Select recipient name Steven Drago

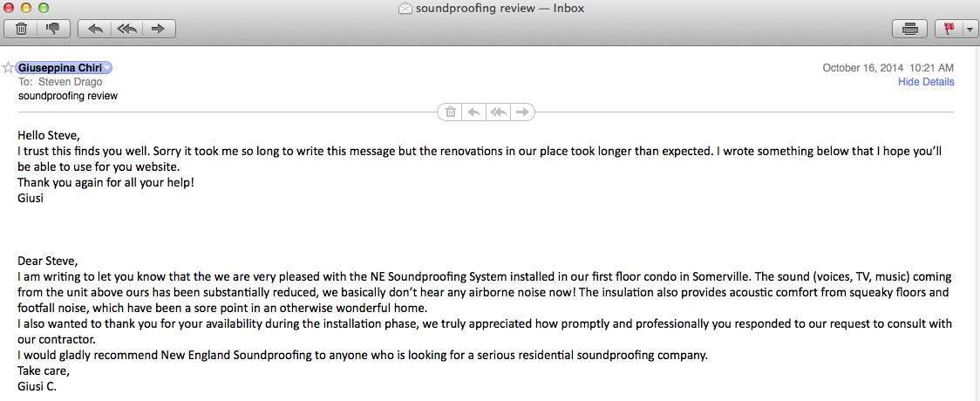70,82
